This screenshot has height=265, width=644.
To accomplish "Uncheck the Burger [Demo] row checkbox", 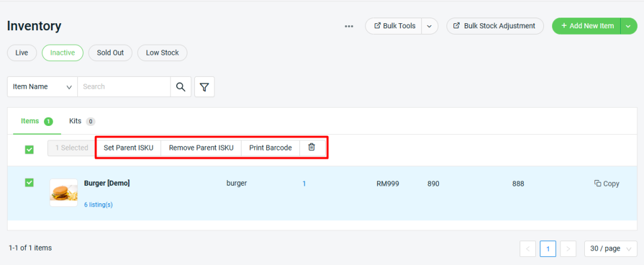I will 29,182.
